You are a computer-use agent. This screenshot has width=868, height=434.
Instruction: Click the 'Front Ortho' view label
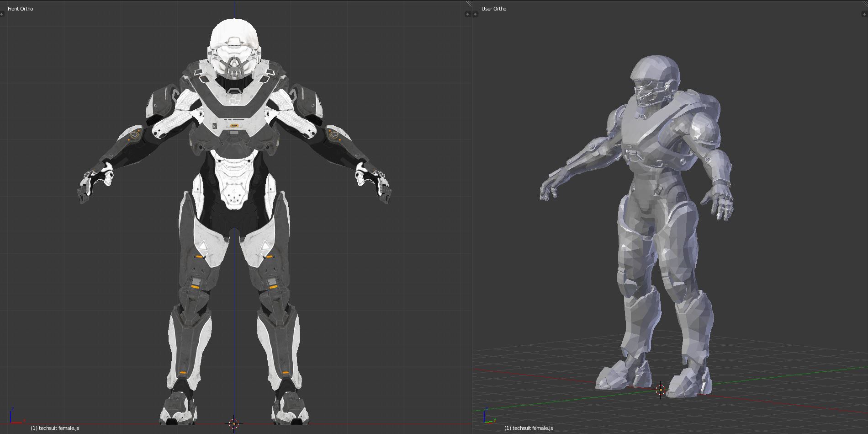21,9
